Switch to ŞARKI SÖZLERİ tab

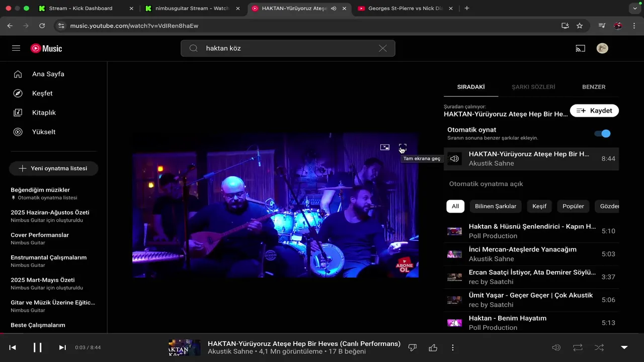[x=533, y=87]
